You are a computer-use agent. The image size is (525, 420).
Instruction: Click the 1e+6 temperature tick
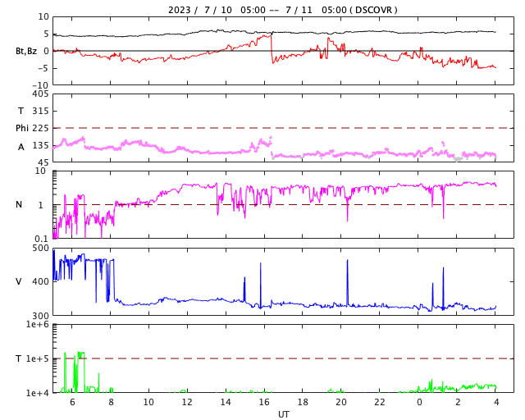(x=38, y=324)
